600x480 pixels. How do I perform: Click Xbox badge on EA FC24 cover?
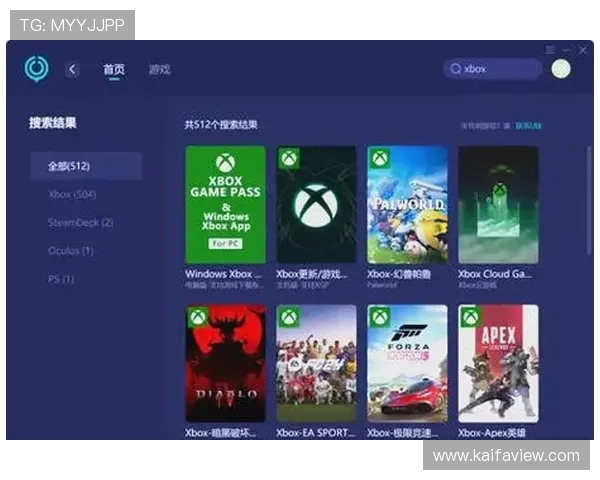289,317
